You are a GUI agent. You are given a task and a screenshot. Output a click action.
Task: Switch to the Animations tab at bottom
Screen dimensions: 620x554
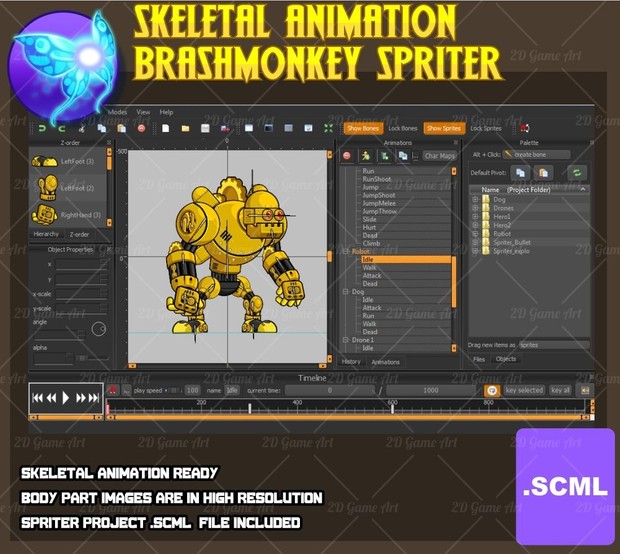pyautogui.click(x=385, y=362)
